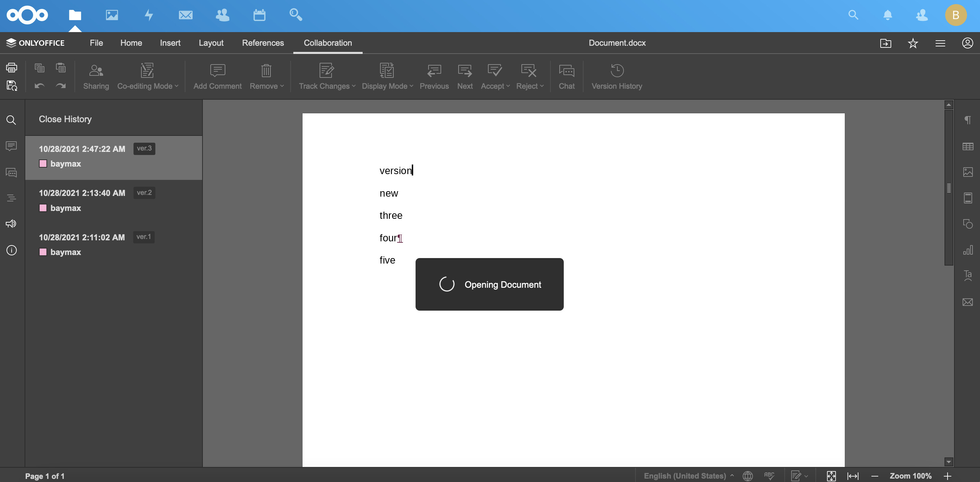Toggle nonprinting paragraph settings icon

(968, 120)
